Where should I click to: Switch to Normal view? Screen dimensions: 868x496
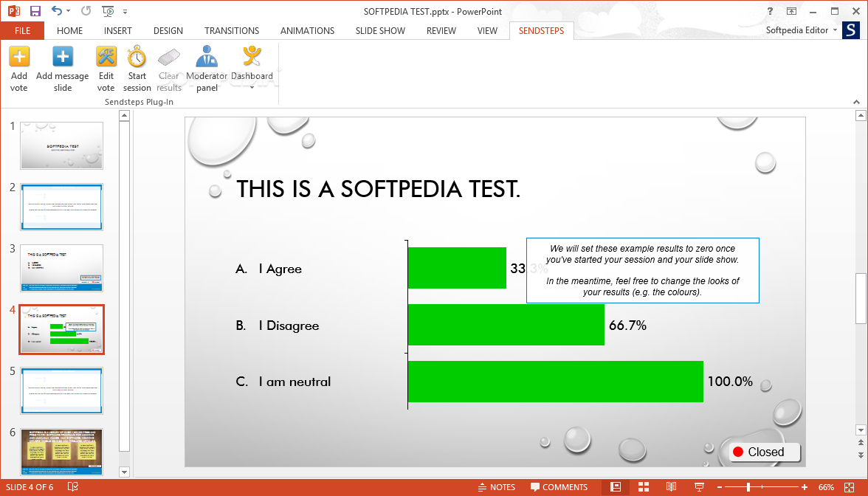(615, 486)
